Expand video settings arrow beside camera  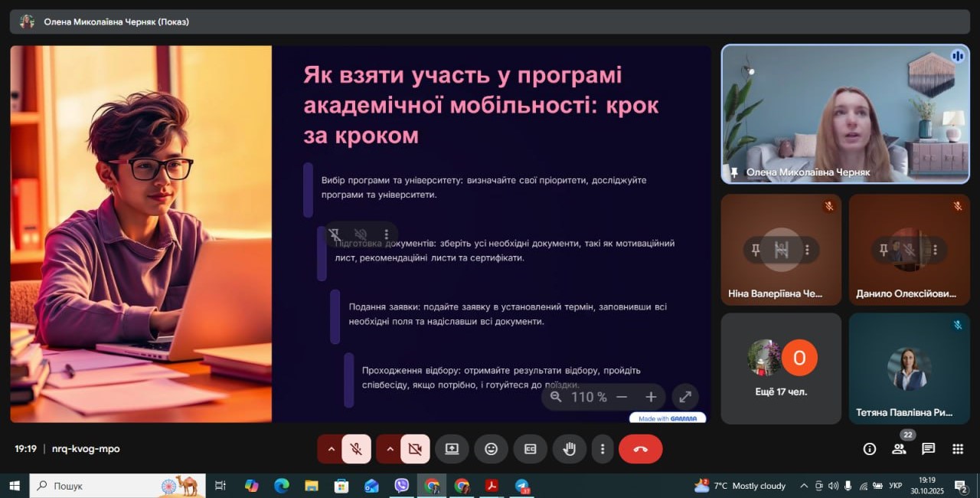[x=390, y=449]
